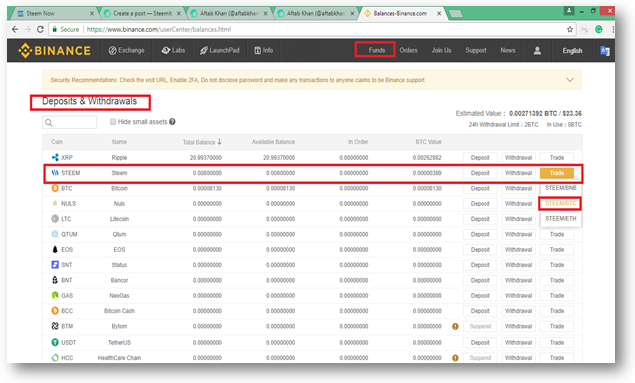Switch to the Steem Now tab
The height and width of the screenshot is (383, 635).
pos(53,13)
